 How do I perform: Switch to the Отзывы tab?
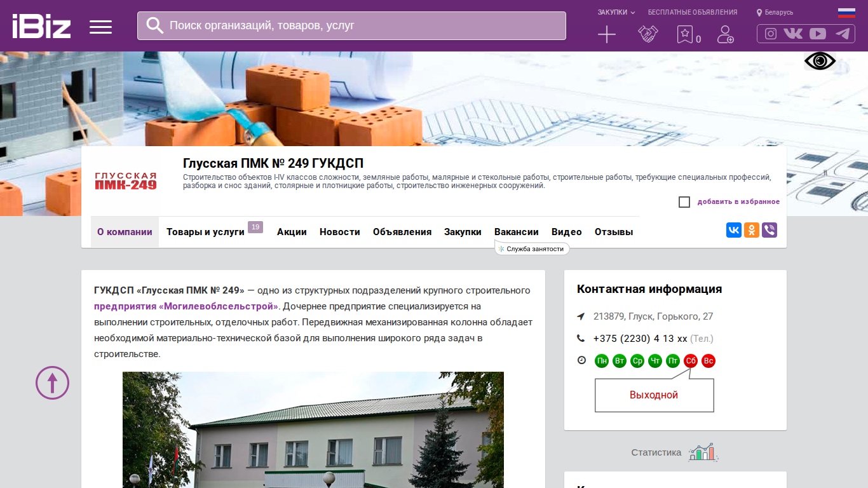[614, 232]
